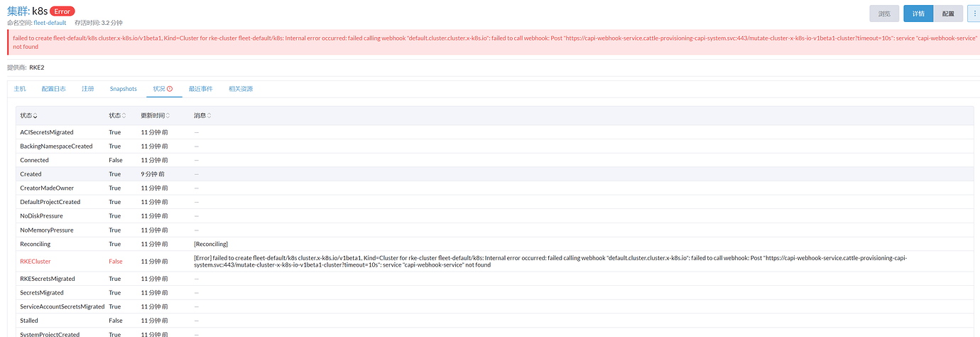Select the Reconciling condition row
The height and width of the screenshot is (337, 980).
[36, 244]
